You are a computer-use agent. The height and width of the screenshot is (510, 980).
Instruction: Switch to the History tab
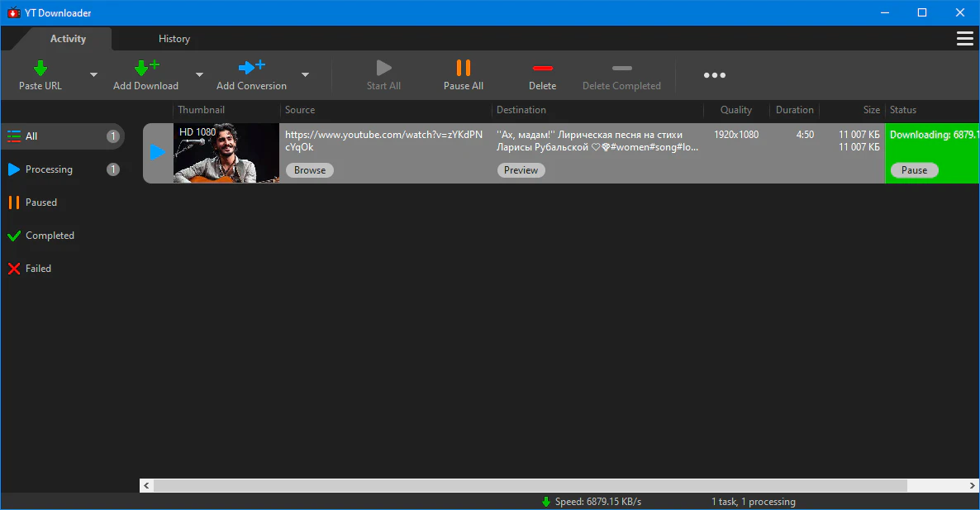point(174,39)
